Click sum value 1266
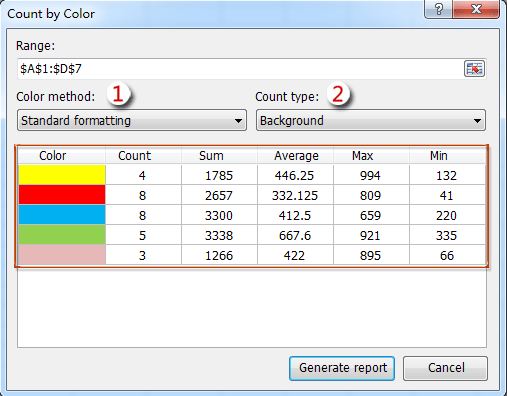Image resolution: width=507 pixels, height=396 pixels. (219, 256)
